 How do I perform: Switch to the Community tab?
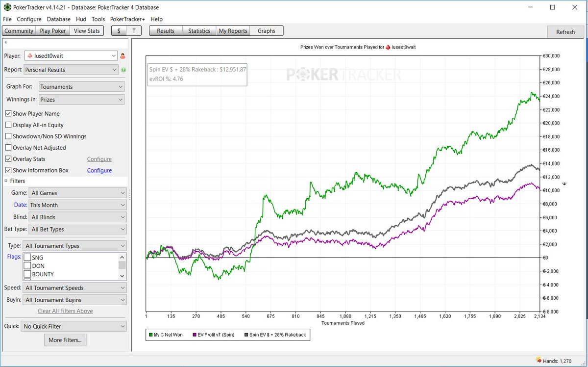click(x=19, y=31)
